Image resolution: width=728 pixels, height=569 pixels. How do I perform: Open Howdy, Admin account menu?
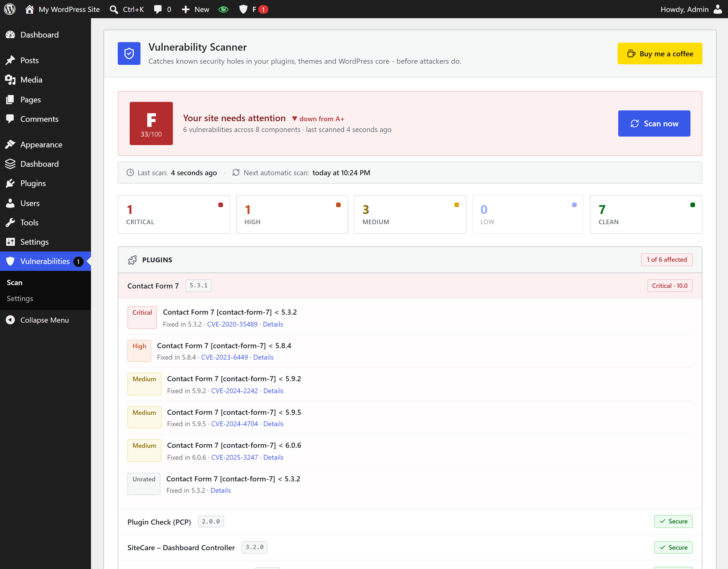click(691, 9)
